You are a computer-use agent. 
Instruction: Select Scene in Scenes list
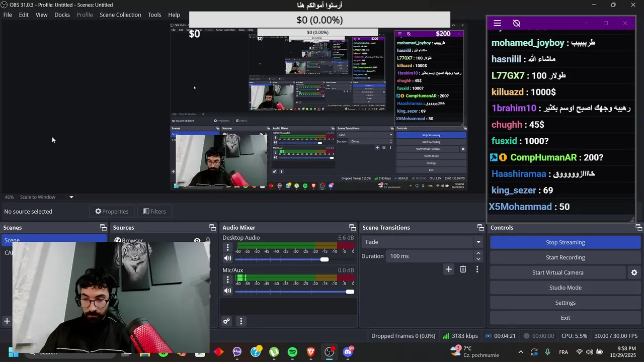tap(54, 240)
